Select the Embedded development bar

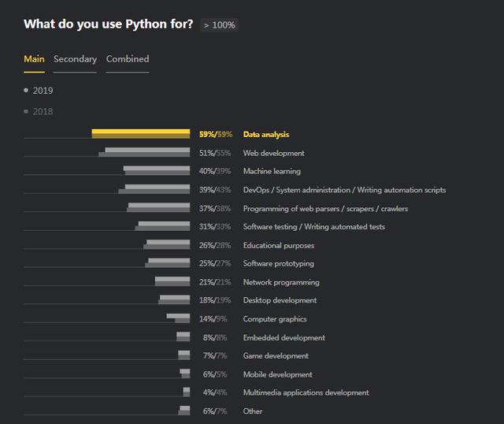click(x=183, y=337)
